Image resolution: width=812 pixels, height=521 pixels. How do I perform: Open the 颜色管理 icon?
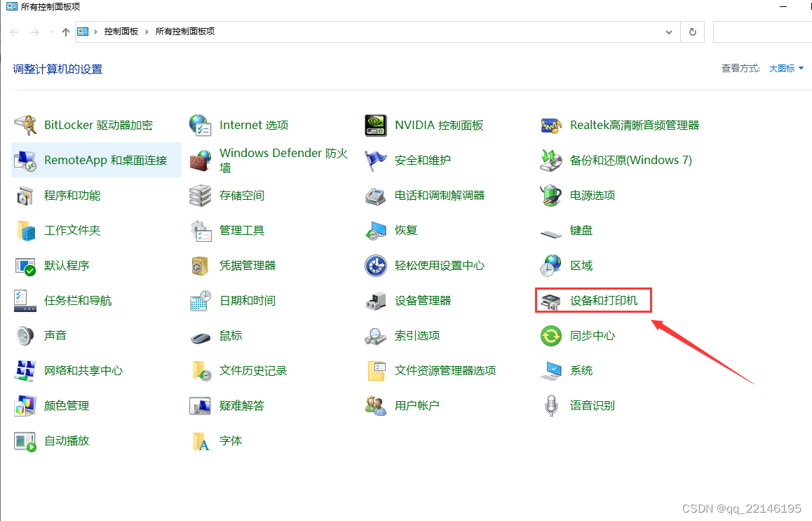point(25,406)
